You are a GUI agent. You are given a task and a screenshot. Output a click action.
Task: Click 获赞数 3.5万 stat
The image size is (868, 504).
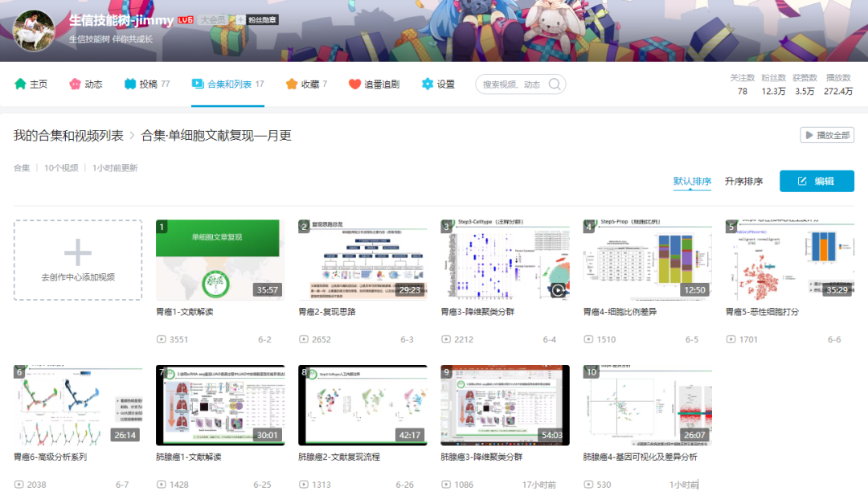pyautogui.click(x=805, y=84)
